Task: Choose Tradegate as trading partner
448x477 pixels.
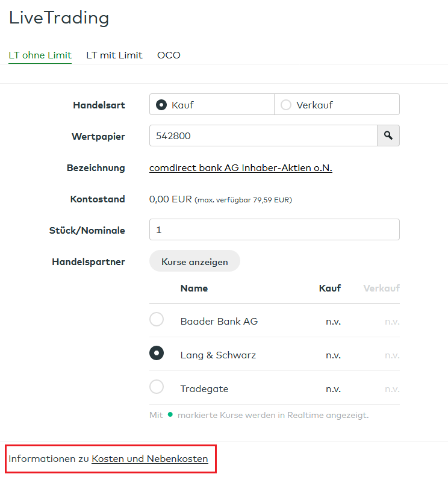Action: (x=157, y=387)
